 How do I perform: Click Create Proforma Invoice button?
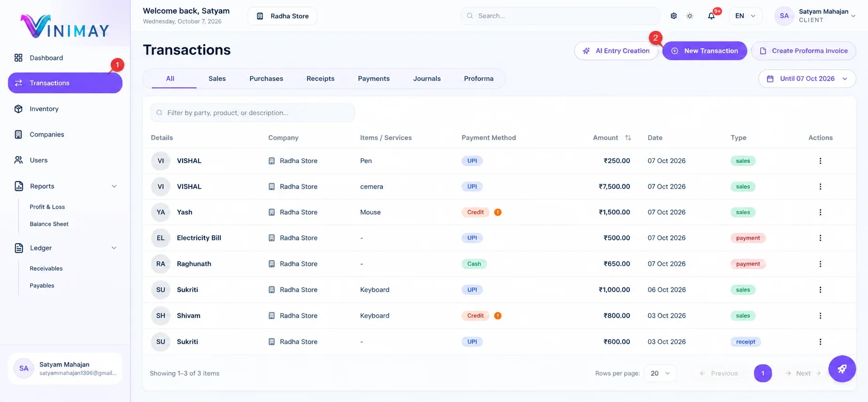[803, 51]
